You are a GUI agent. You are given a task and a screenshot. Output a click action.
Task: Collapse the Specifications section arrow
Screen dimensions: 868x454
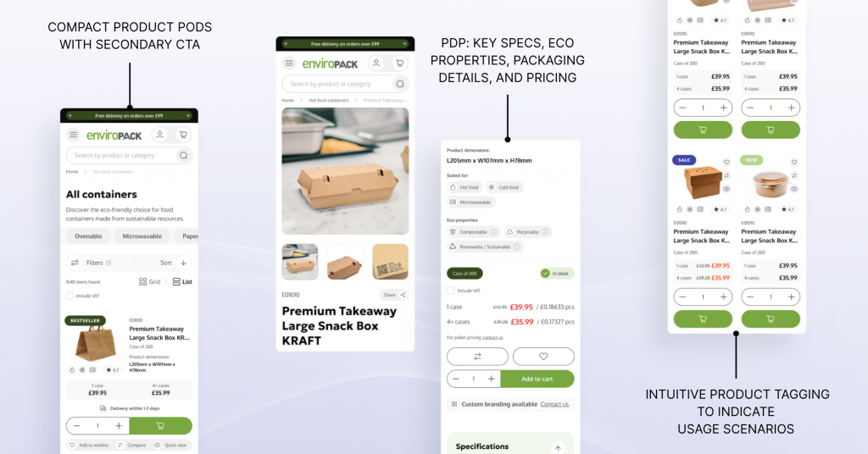558,448
